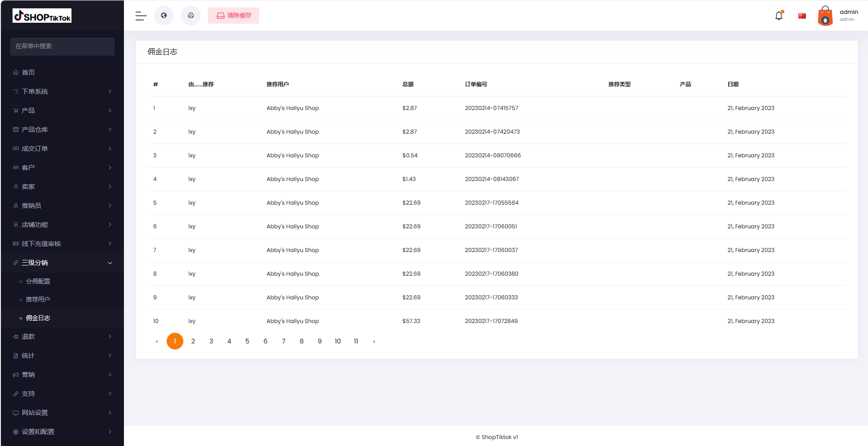Viewport: 868px width, 446px height.
Task: Focus the 在菜单中搜索 search field
Action: [x=62, y=46]
